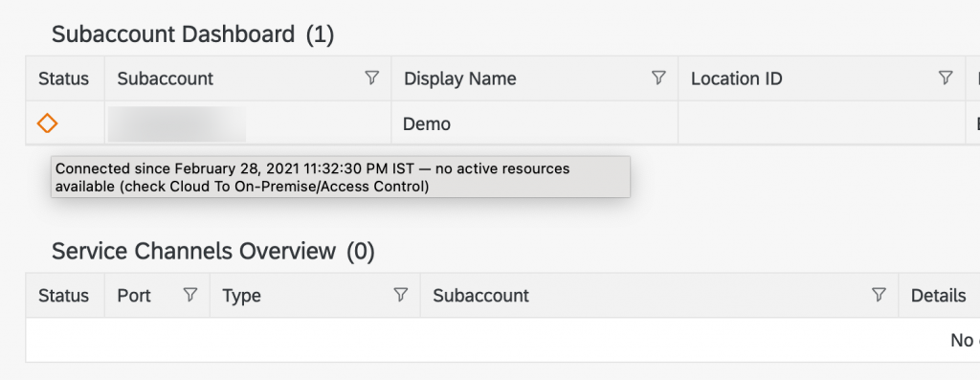Click the Subaccount Dashboard title

(192, 34)
